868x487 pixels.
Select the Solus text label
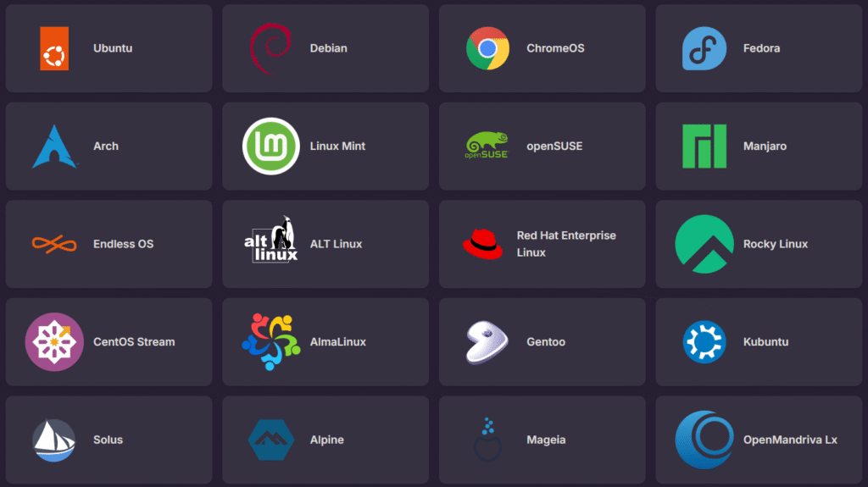[108, 440]
